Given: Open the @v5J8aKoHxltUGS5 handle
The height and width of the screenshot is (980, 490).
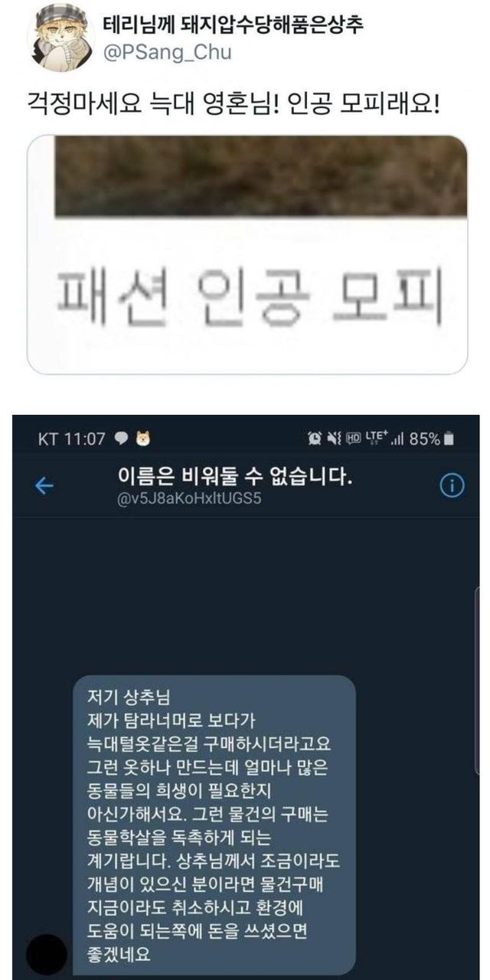Looking at the screenshot, I should click(x=191, y=502).
